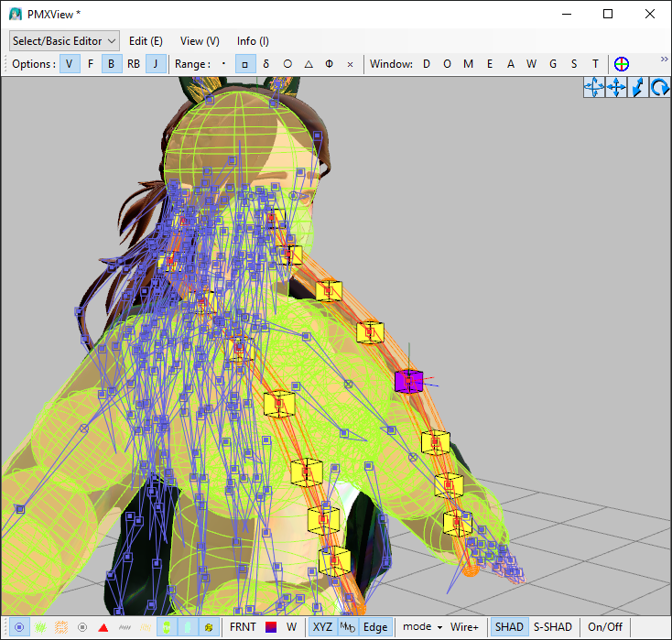Toggle the RB rigid body option
This screenshot has width=672, height=640.
(x=134, y=64)
